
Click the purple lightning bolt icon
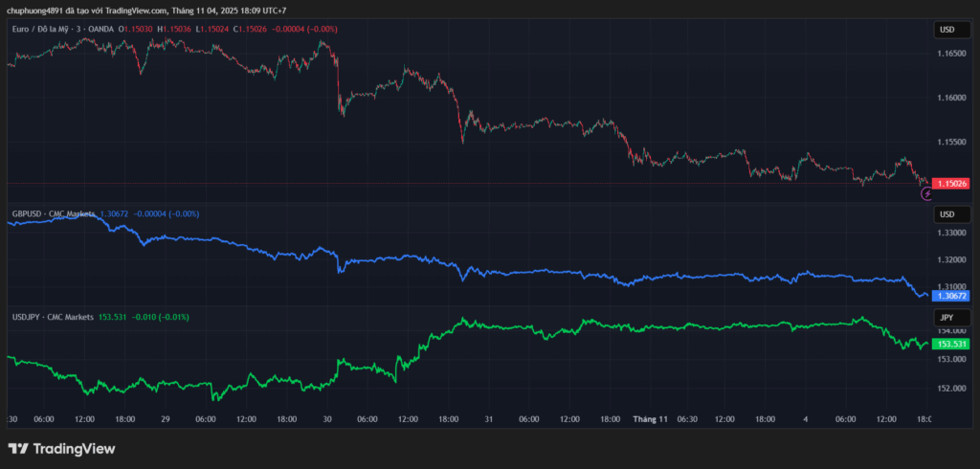[x=926, y=193]
